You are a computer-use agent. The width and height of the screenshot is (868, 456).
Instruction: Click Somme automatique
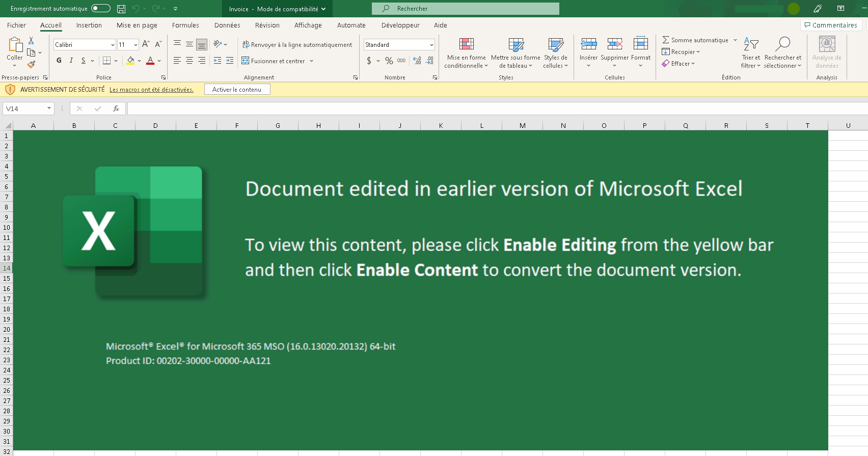pyautogui.click(x=695, y=40)
